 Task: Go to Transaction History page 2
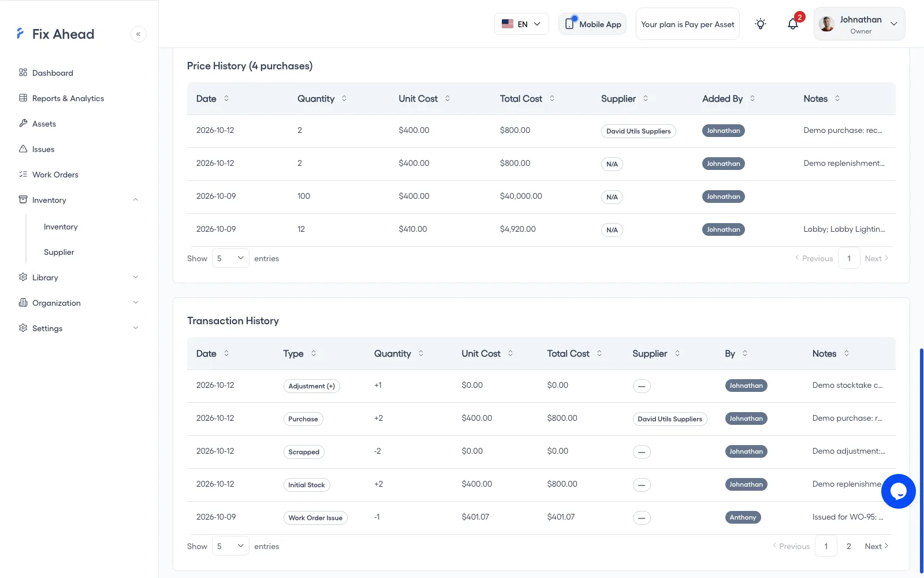848,546
